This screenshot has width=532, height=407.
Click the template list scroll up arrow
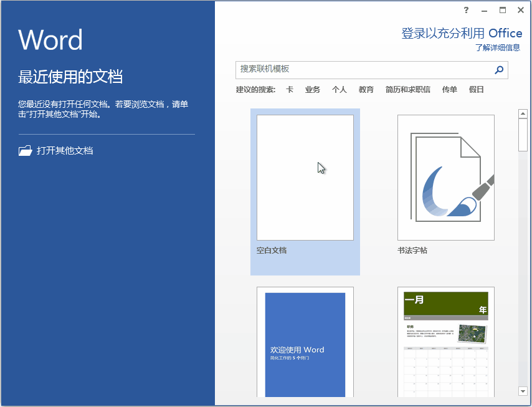point(523,113)
